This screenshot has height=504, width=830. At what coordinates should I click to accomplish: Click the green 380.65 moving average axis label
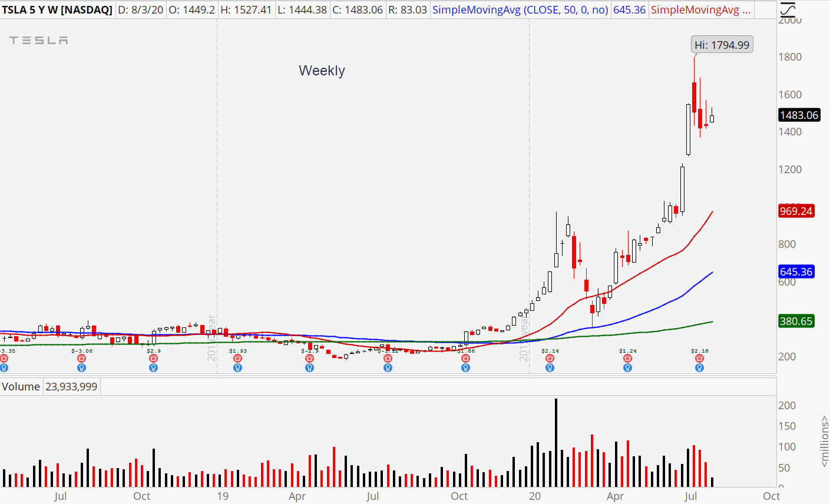click(x=796, y=321)
